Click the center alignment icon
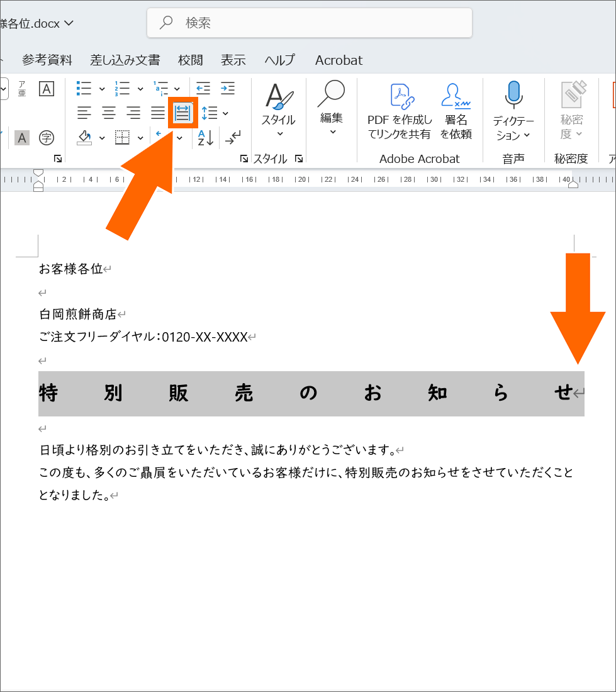Image resolution: width=616 pixels, height=692 pixels. pyautogui.click(x=108, y=113)
